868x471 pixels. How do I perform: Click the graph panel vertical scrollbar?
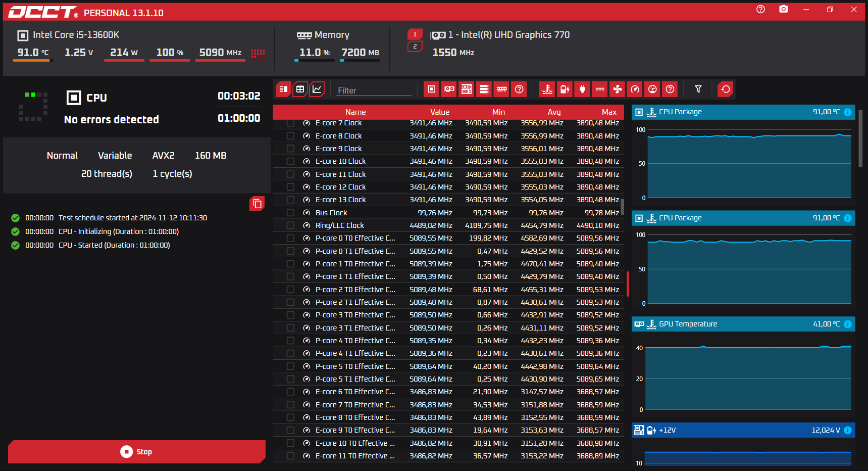point(860,139)
